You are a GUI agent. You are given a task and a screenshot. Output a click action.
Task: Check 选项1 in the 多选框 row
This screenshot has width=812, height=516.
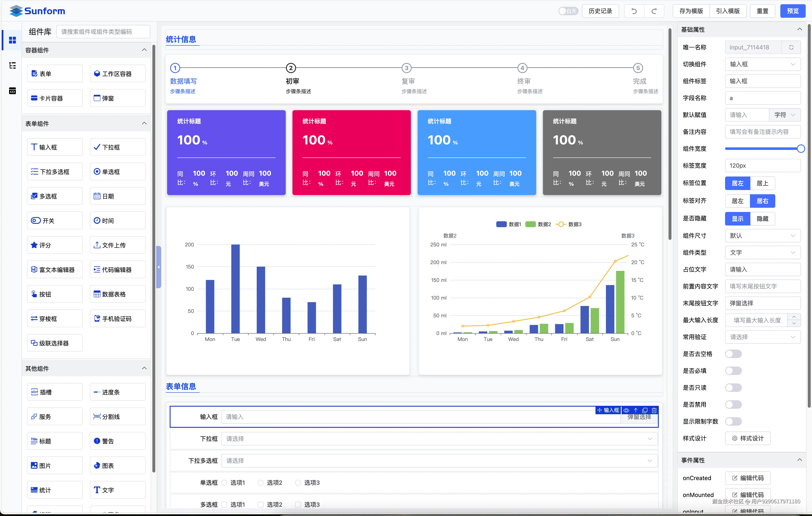[224, 504]
